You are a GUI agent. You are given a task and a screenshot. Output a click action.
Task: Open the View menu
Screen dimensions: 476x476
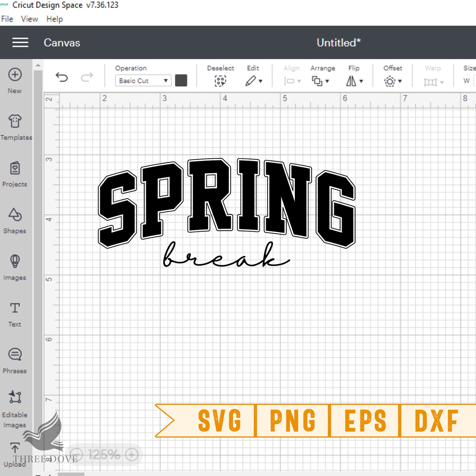[x=30, y=19]
